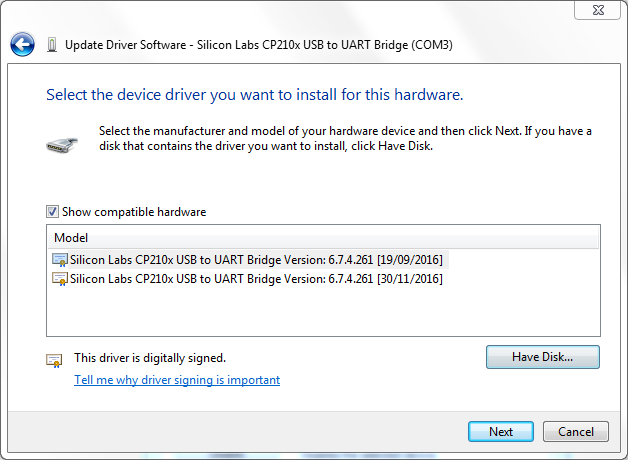Click certificate icon of the 30/11/2016 driver
628x460 pixels.
(60, 279)
